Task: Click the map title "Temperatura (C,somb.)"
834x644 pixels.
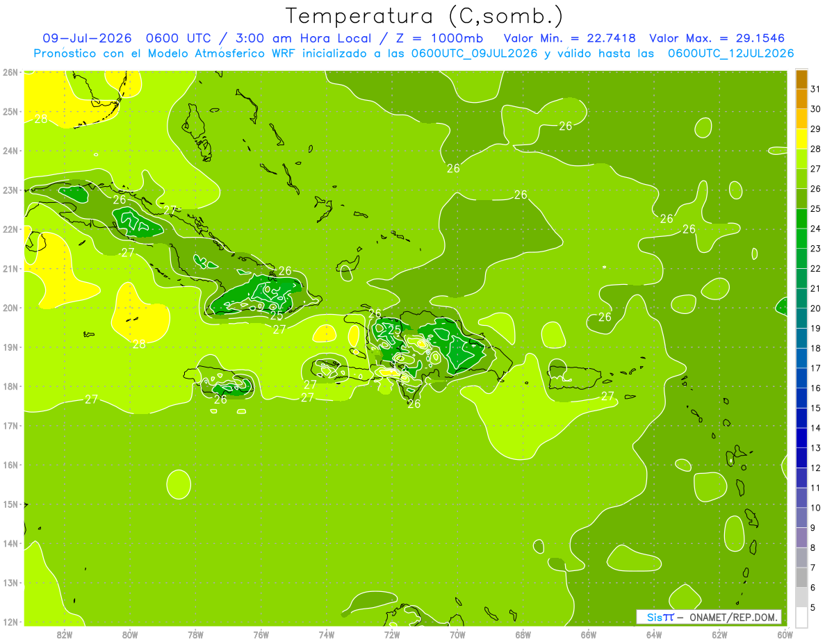Action: pos(424,16)
